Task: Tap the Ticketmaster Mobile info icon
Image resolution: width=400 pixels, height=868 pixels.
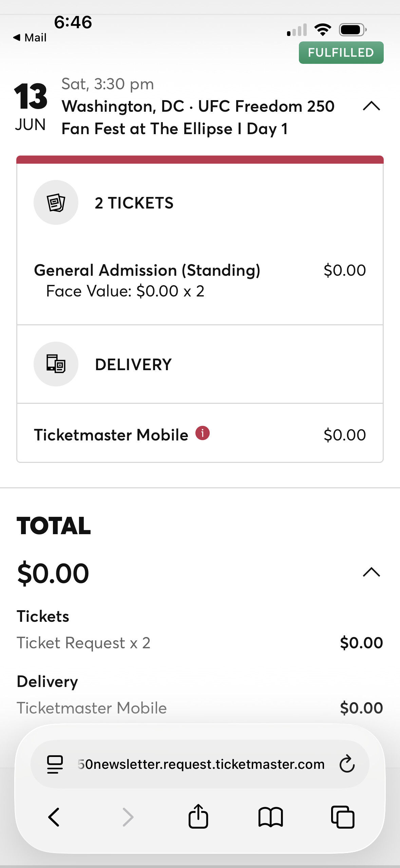Action: pyautogui.click(x=203, y=433)
